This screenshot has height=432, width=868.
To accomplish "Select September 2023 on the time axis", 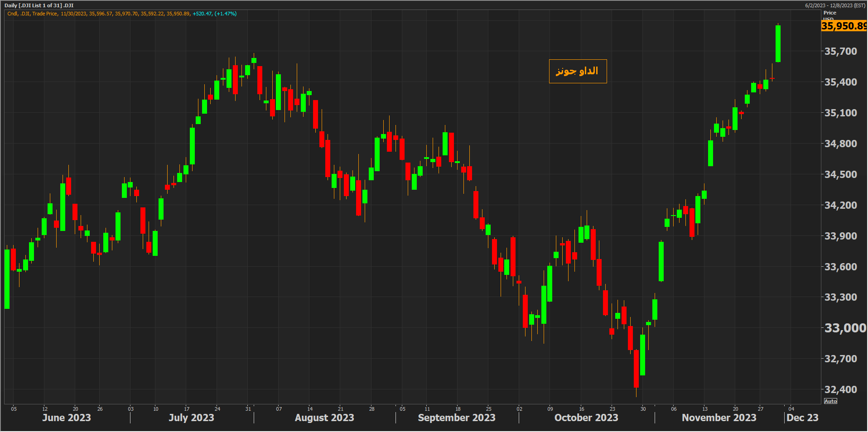I will click(457, 418).
